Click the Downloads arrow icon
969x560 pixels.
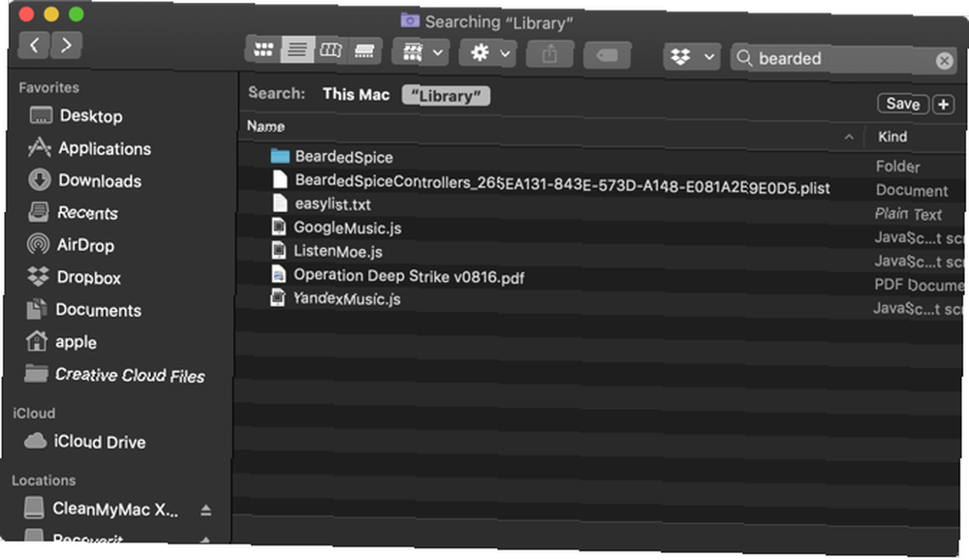coord(40,179)
